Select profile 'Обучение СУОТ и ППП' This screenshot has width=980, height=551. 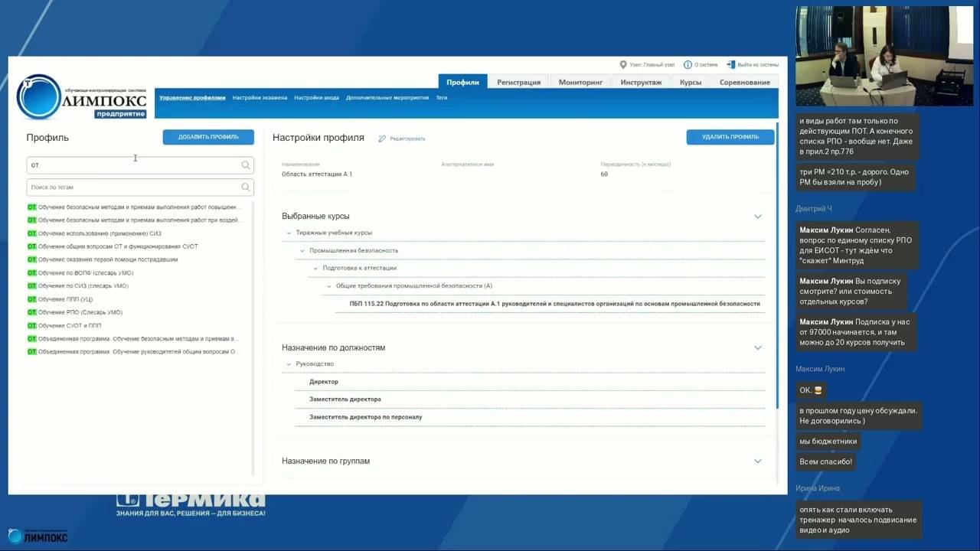(x=64, y=326)
